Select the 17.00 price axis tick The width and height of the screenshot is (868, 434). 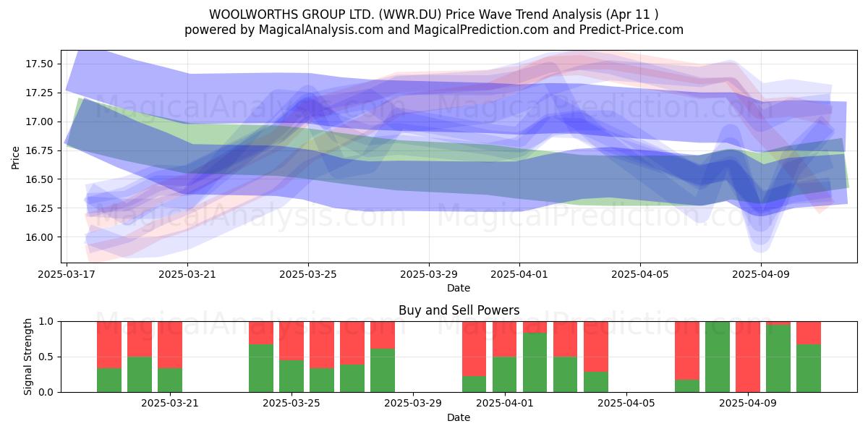click(x=39, y=122)
